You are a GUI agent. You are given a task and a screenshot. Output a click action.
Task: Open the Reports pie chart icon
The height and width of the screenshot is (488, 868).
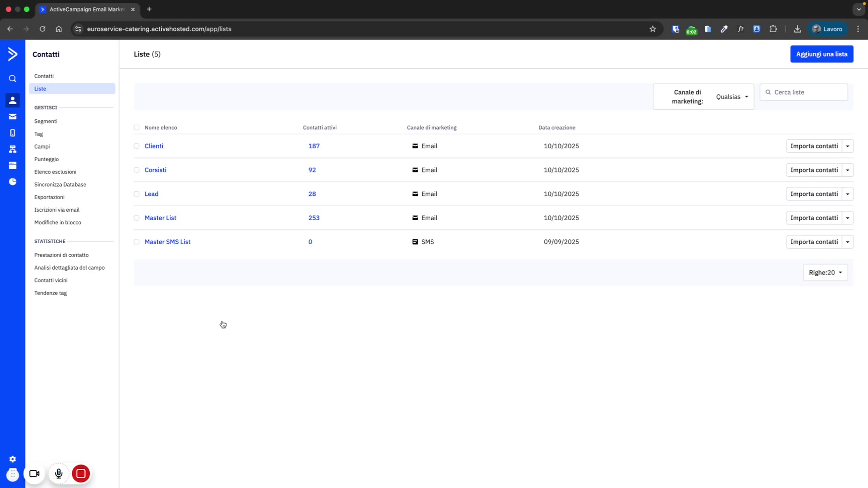click(13, 182)
